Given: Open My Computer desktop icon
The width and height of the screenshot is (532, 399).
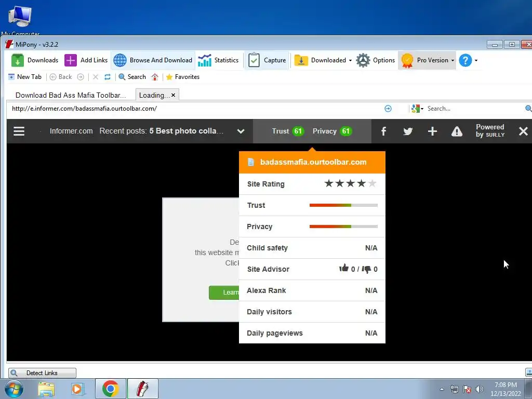Looking at the screenshot, I should click(20, 20).
